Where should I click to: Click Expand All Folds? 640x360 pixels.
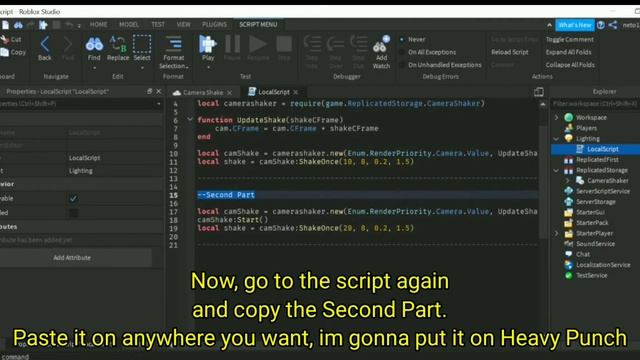coord(569,52)
